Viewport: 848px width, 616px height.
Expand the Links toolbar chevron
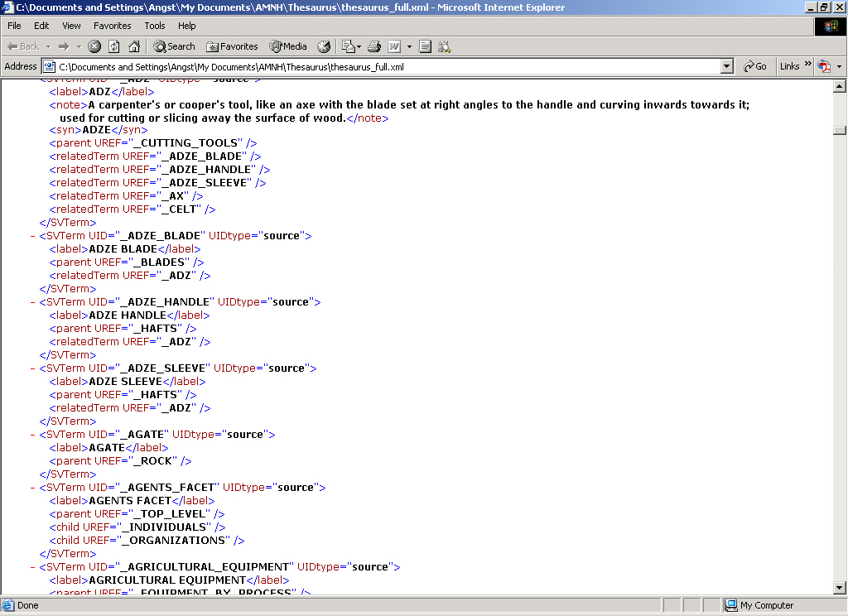(808, 64)
